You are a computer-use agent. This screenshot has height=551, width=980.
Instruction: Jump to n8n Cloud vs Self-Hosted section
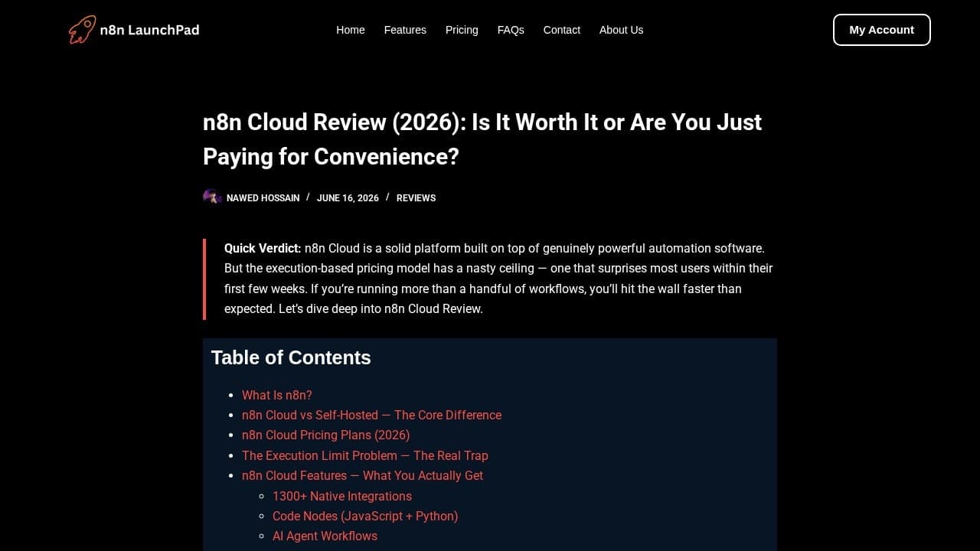[371, 415]
